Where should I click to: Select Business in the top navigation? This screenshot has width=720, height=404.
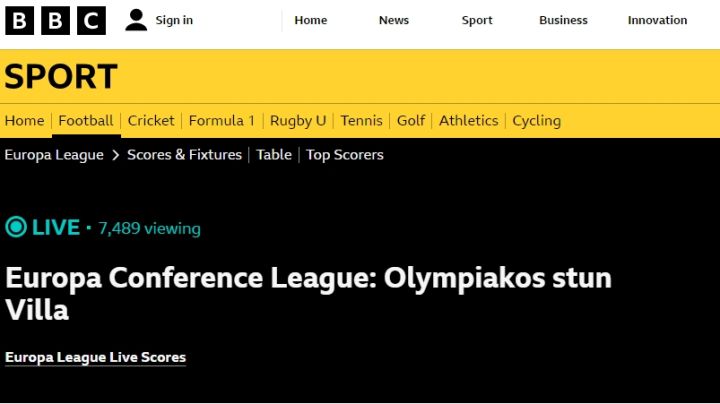point(563,20)
